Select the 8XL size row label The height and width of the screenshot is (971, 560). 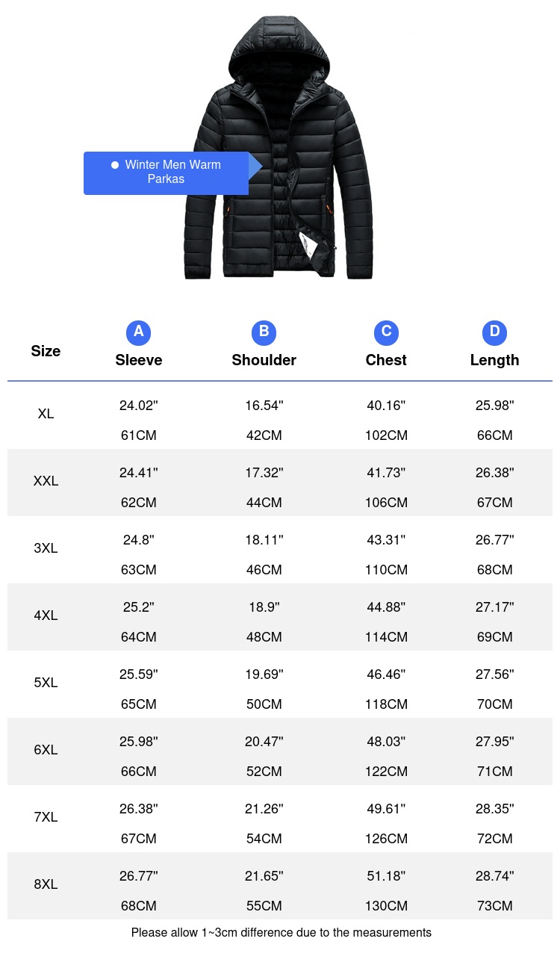pos(46,884)
